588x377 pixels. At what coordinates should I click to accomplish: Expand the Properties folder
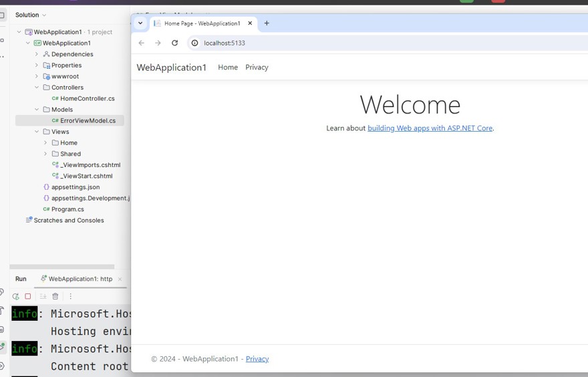pos(37,66)
